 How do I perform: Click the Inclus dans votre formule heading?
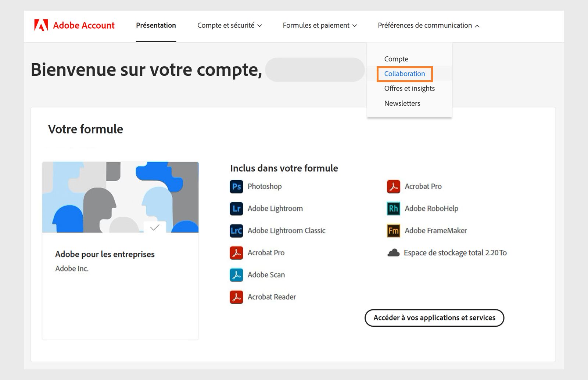pyautogui.click(x=284, y=168)
